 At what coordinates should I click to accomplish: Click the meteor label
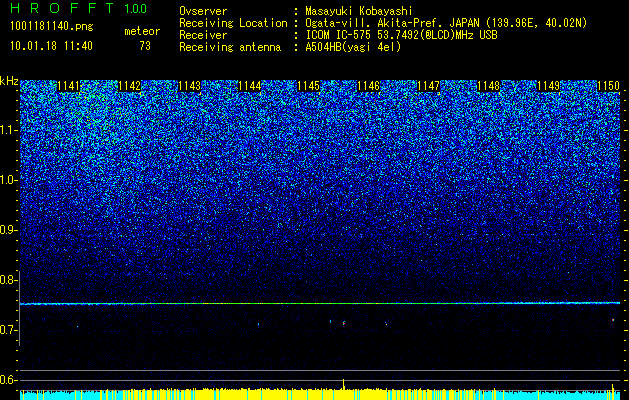click(142, 31)
